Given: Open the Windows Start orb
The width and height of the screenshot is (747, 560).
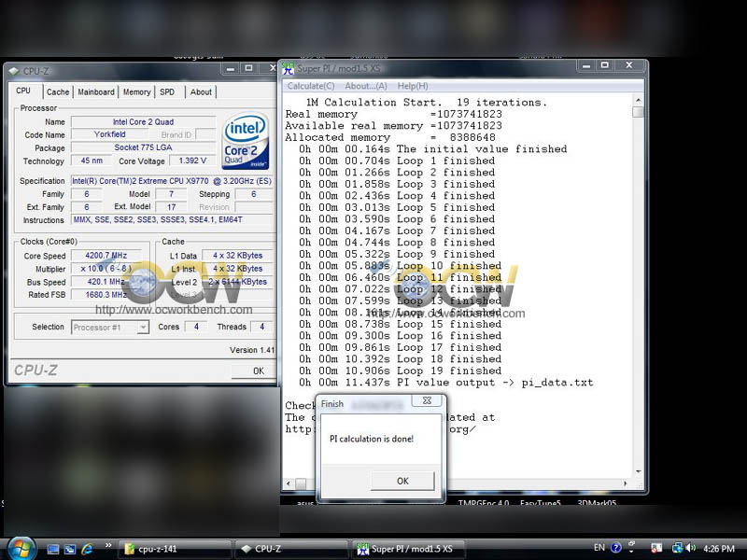Looking at the screenshot, I should (21, 549).
